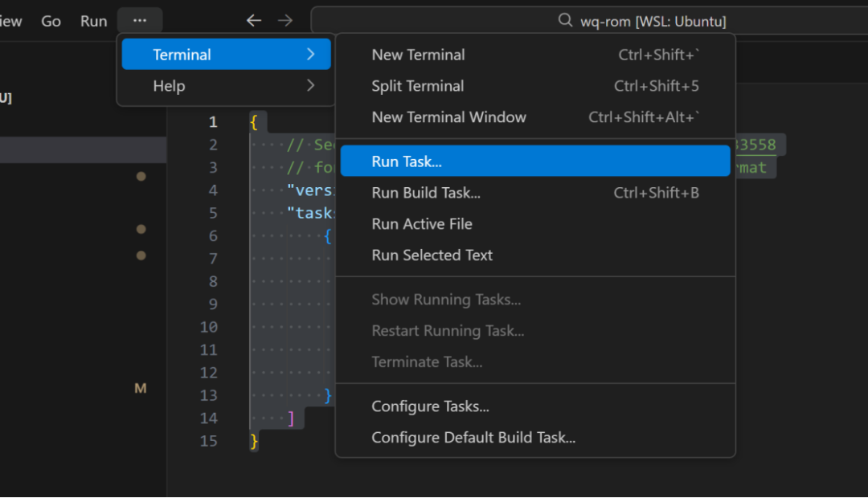Expand the Terminal submenu entry
The width and height of the screenshot is (868, 498).
coord(226,55)
